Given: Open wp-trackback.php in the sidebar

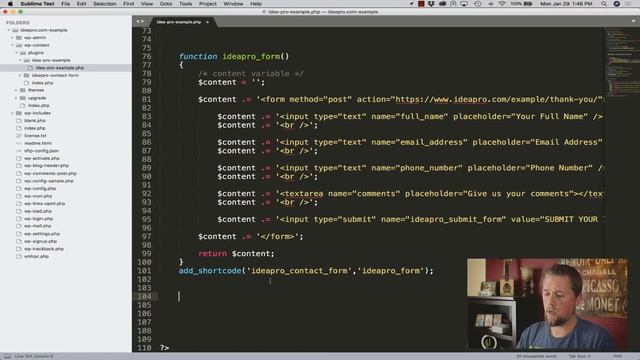Looking at the screenshot, I should (44, 249).
